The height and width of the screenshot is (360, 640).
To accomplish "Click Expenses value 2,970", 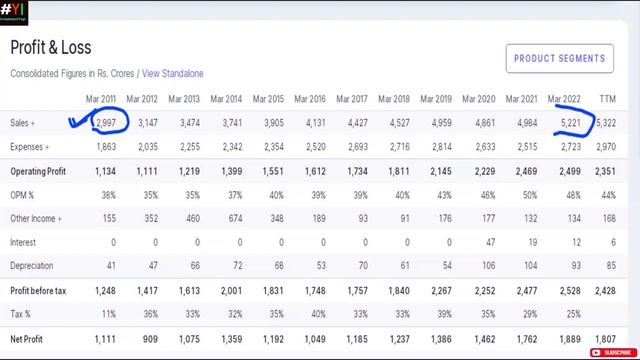I will 606,147.
